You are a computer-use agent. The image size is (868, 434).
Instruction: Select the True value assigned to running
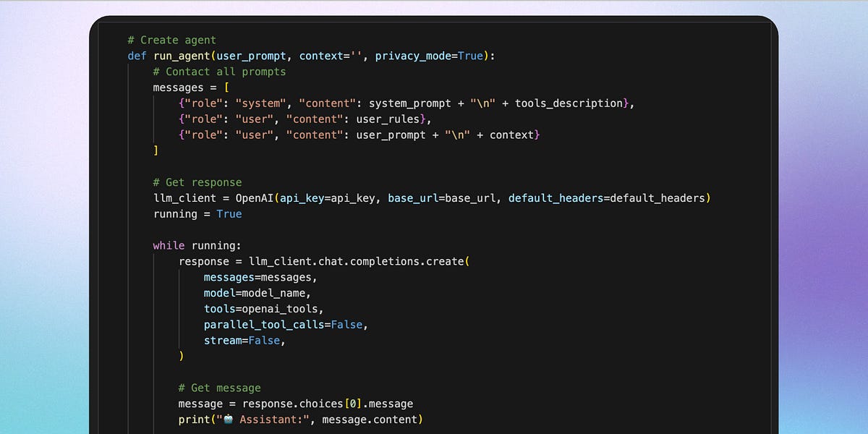(229, 213)
